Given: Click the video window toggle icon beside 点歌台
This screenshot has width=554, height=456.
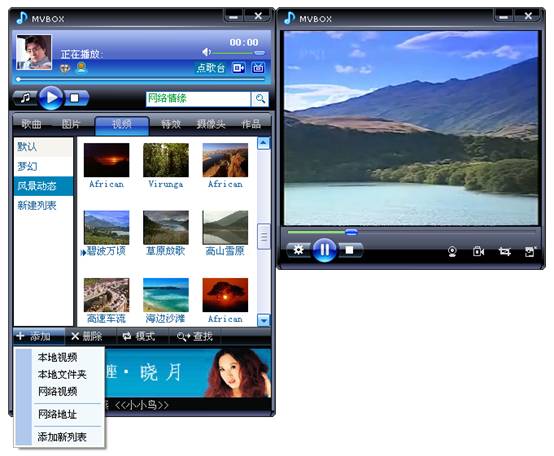Looking at the screenshot, I should (238, 67).
